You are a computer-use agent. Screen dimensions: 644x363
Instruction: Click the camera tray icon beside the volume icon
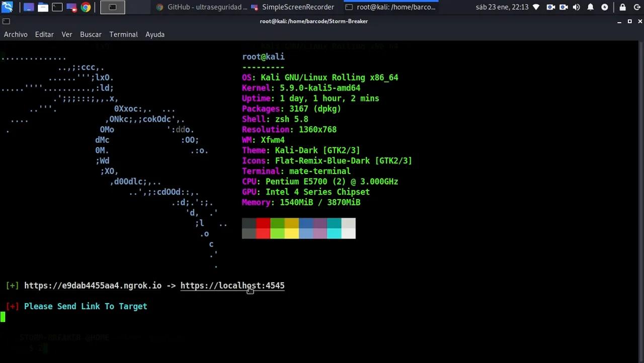click(x=563, y=7)
